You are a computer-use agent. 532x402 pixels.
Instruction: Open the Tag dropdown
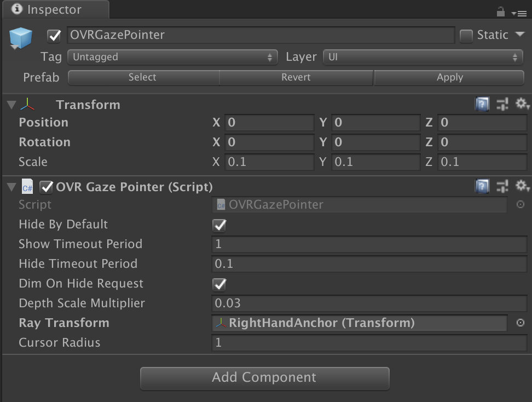point(172,56)
